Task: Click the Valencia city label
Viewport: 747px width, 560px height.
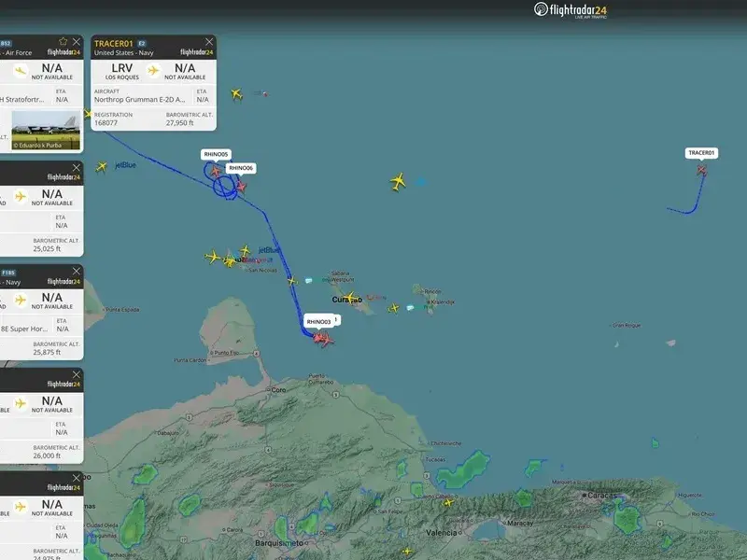Action: (441, 532)
